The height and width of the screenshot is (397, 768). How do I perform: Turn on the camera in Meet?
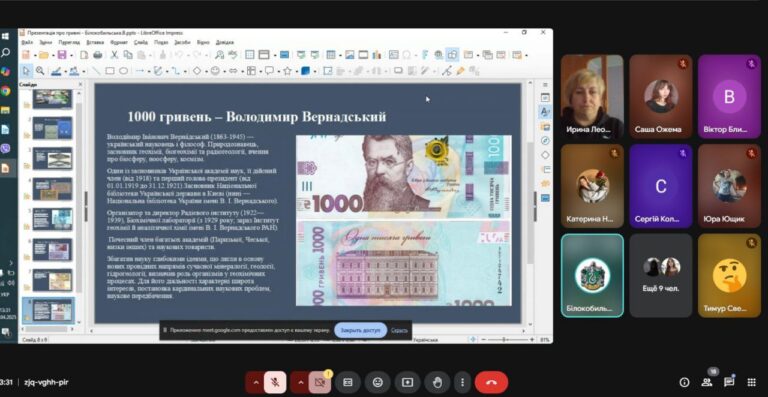tap(320, 382)
